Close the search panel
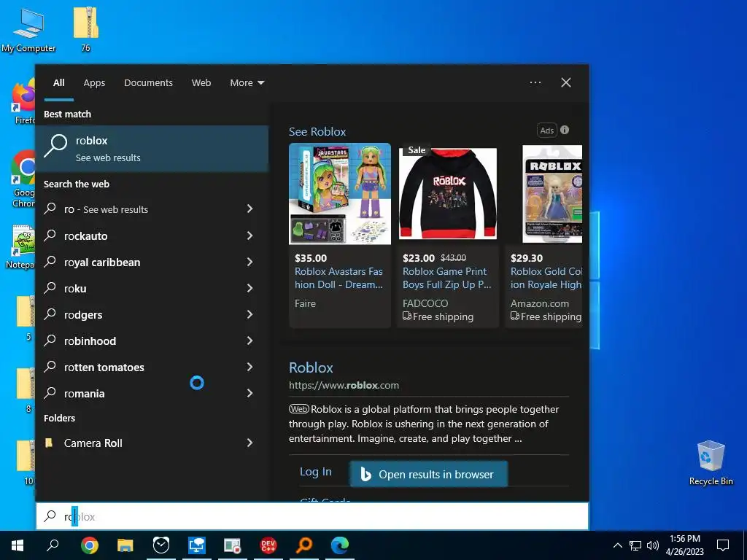 [x=566, y=82]
